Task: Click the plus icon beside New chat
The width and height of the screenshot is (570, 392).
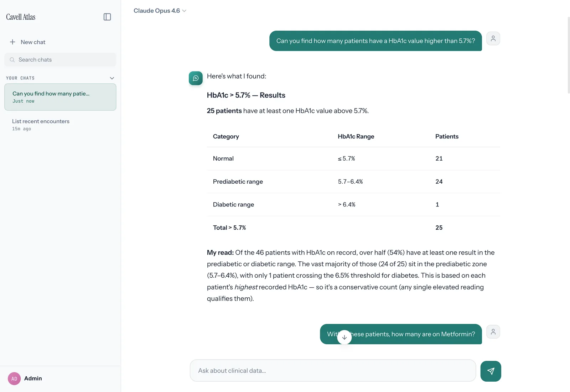Action: point(12,42)
